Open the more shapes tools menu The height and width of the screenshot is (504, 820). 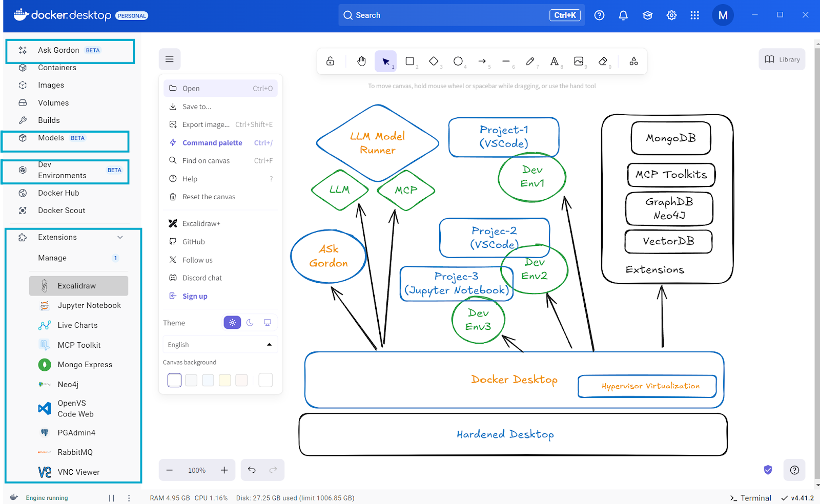pos(633,61)
